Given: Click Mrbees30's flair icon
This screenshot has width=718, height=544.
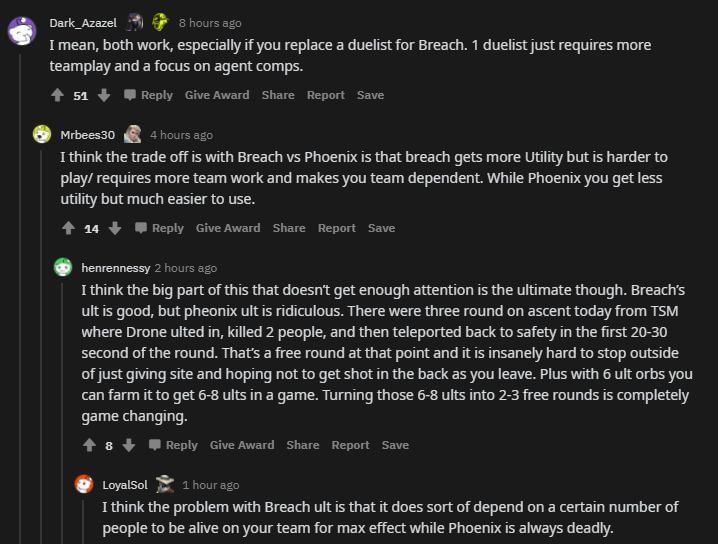Looking at the screenshot, I should [132, 134].
